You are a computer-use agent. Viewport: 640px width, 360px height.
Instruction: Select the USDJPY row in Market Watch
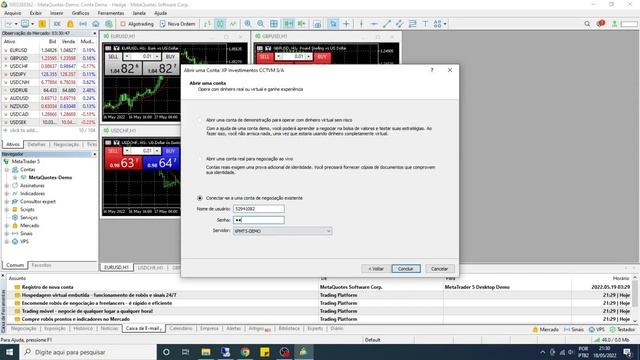tap(49, 74)
